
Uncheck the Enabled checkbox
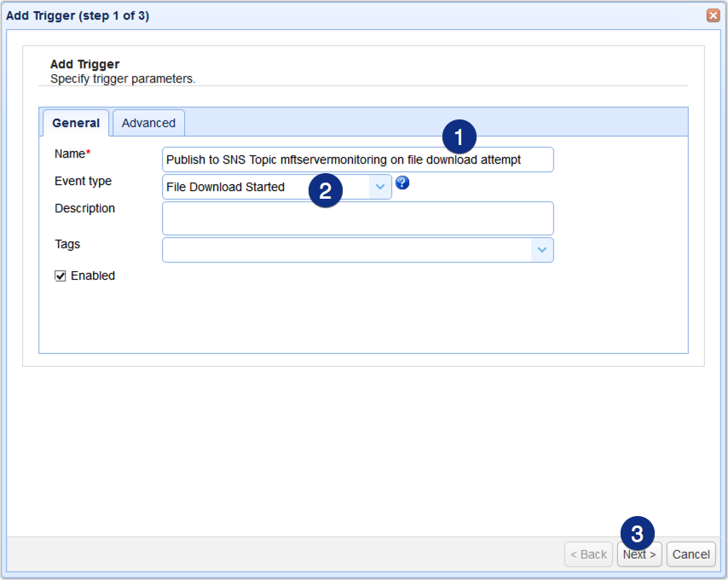click(61, 276)
